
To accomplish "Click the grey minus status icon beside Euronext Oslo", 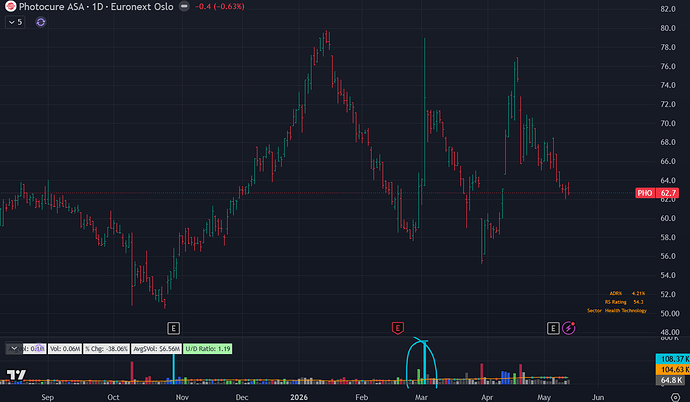I will tap(184, 7).
